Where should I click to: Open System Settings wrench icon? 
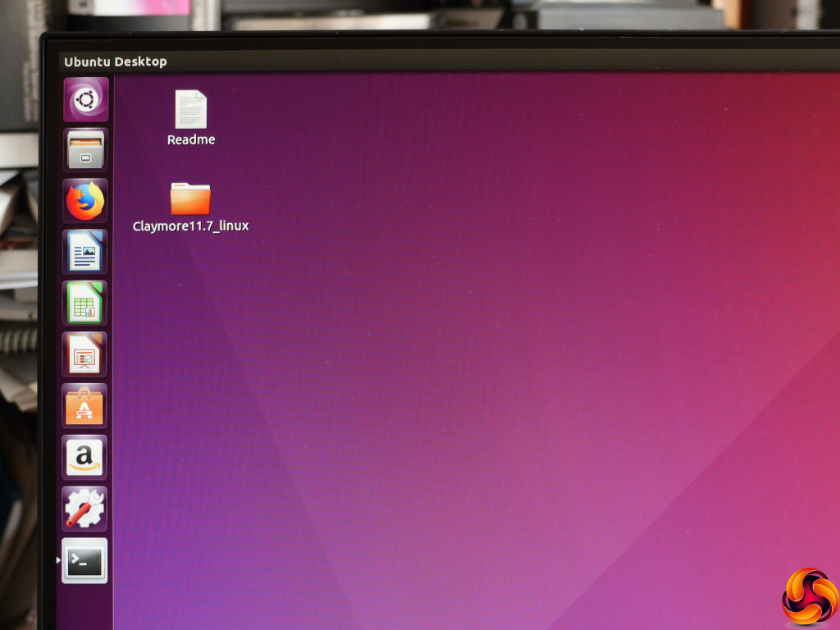click(84, 509)
